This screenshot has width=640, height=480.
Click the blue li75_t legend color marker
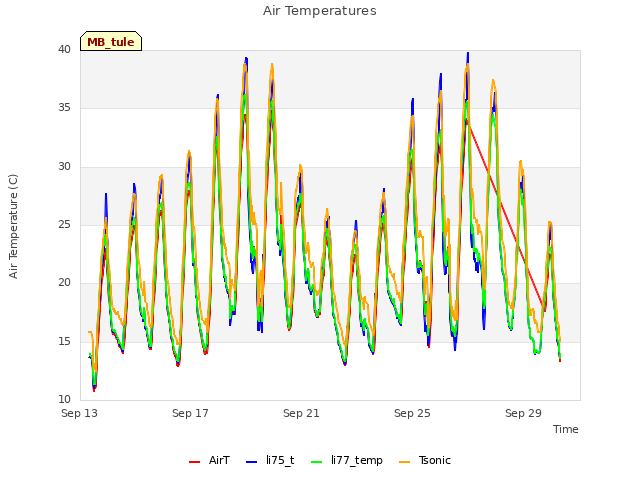coord(251,462)
